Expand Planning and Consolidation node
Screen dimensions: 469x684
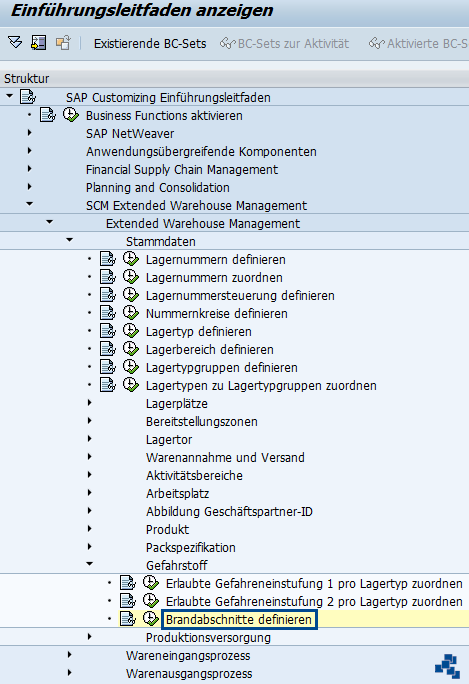[30, 186]
